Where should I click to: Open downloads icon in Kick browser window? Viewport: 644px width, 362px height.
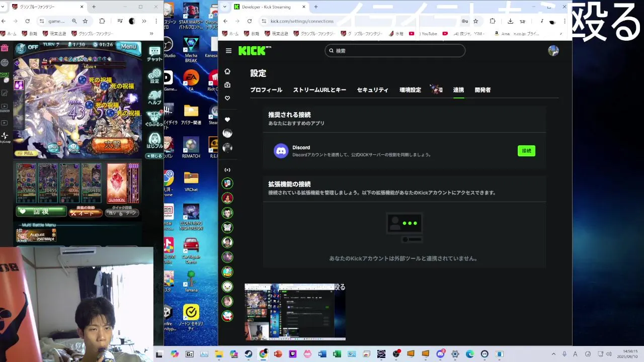pos(511,21)
